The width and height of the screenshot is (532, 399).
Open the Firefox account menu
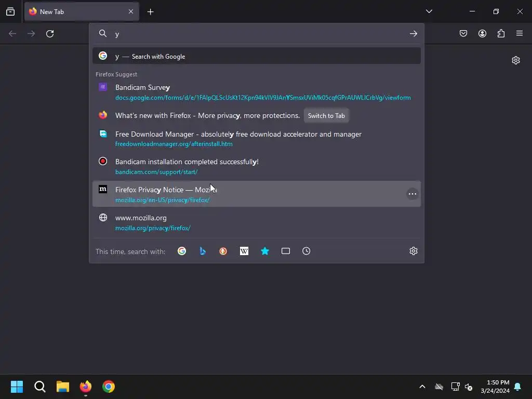click(x=482, y=33)
